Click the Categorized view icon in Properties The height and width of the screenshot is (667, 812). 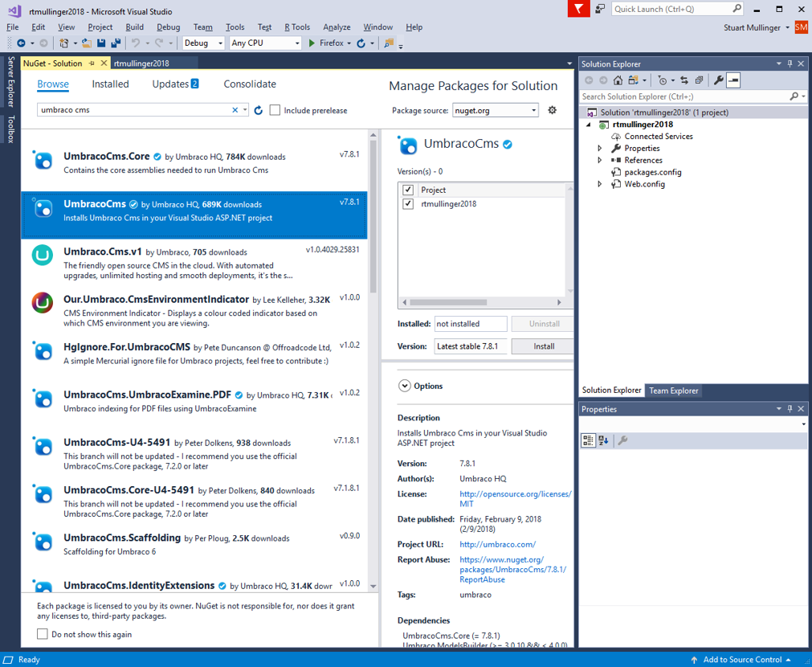[588, 440]
